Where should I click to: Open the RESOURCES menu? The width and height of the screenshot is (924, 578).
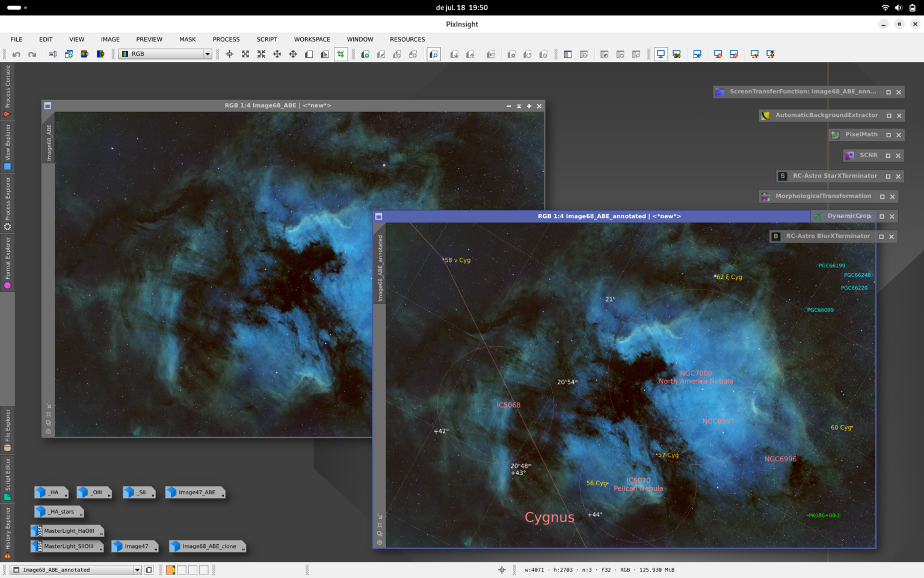click(407, 39)
